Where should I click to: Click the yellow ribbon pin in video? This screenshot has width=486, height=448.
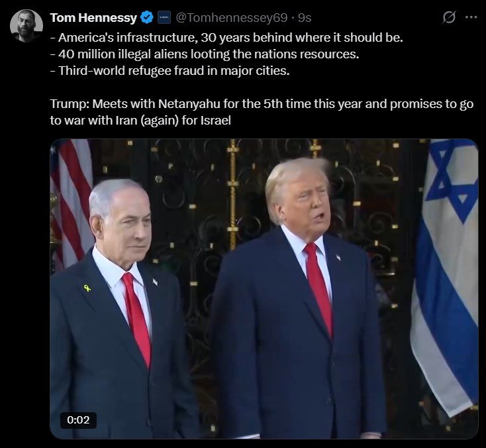pyautogui.click(x=87, y=288)
